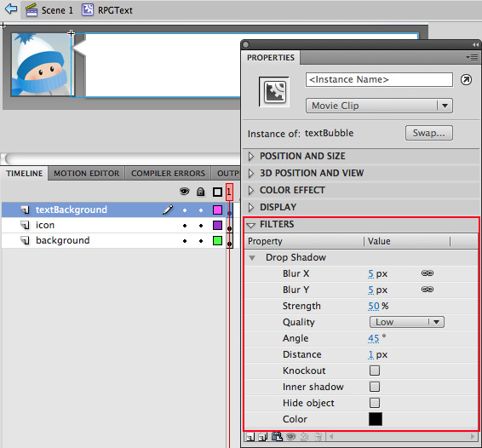Image resolution: width=482 pixels, height=448 pixels.
Task: Toggle lock all layers padlock icon
Action: pyautogui.click(x=201, y=192)
